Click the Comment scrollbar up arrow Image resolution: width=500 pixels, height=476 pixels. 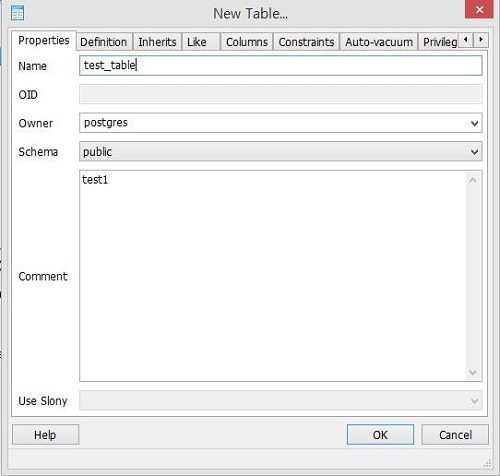click(473, 180)
